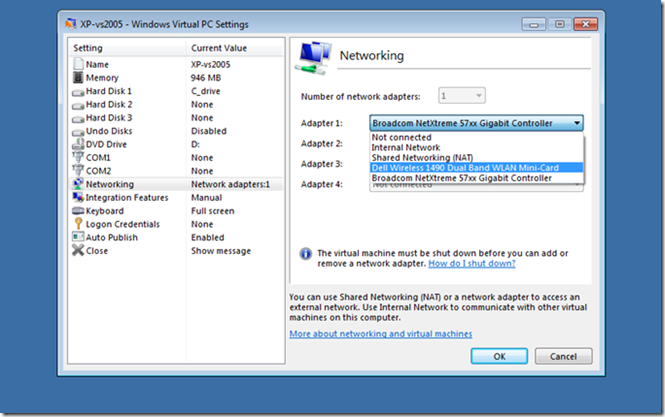665x417 pixels.
Task: Select the Memory setting row
Action: click(176, 78)
